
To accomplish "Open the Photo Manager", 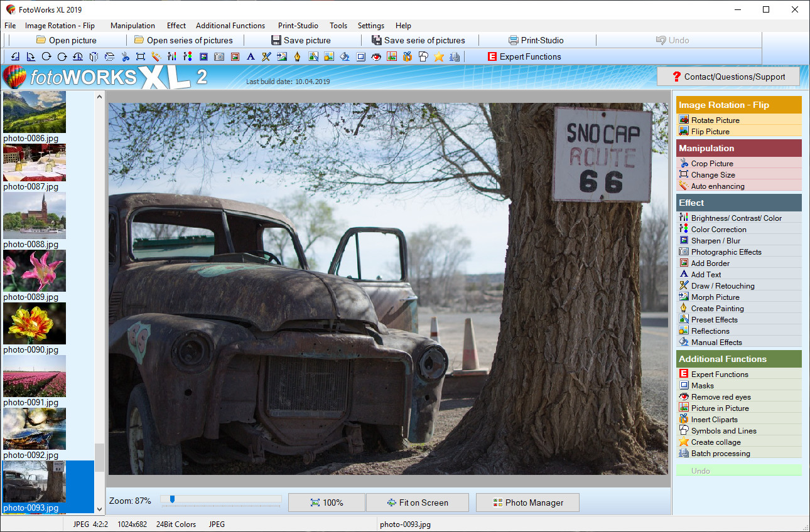I will 527,503.
